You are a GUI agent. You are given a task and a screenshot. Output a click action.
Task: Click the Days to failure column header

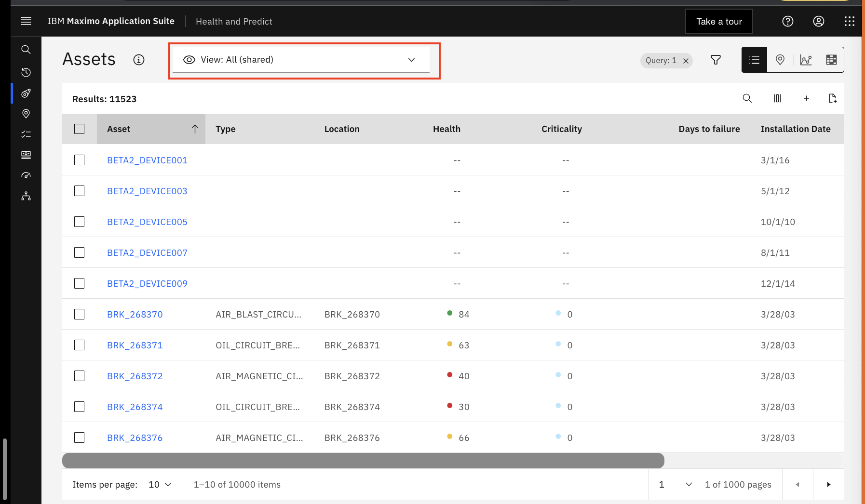(x=709, y=129)
